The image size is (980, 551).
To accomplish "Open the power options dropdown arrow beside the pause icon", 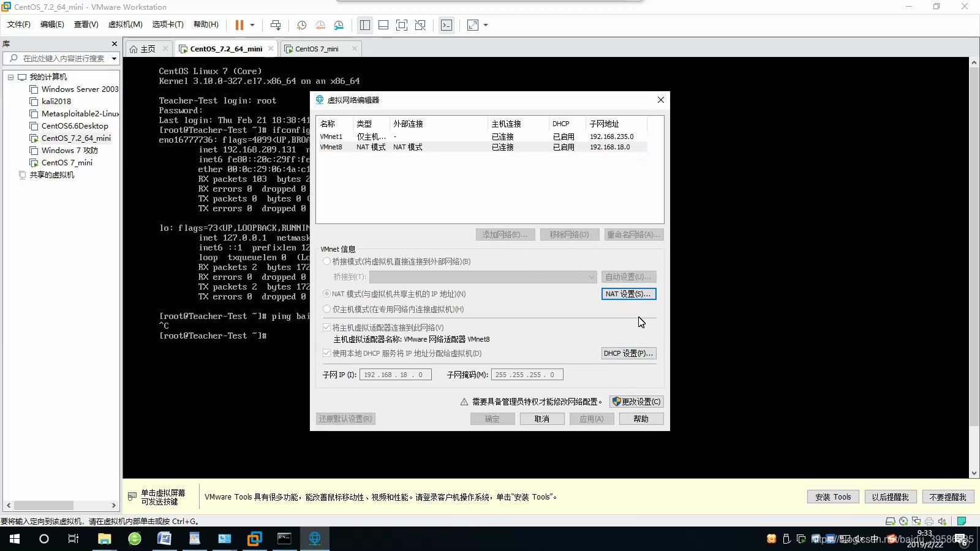I will [252, 25].
